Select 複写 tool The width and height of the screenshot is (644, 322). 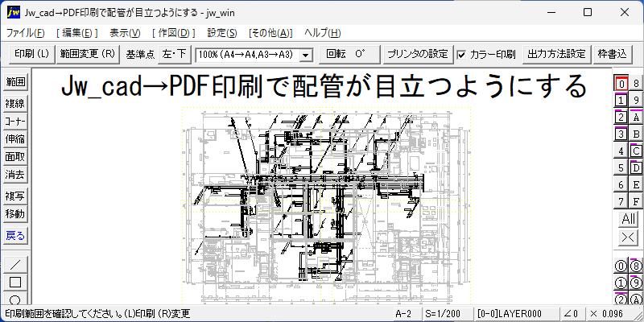coord(15,196)
